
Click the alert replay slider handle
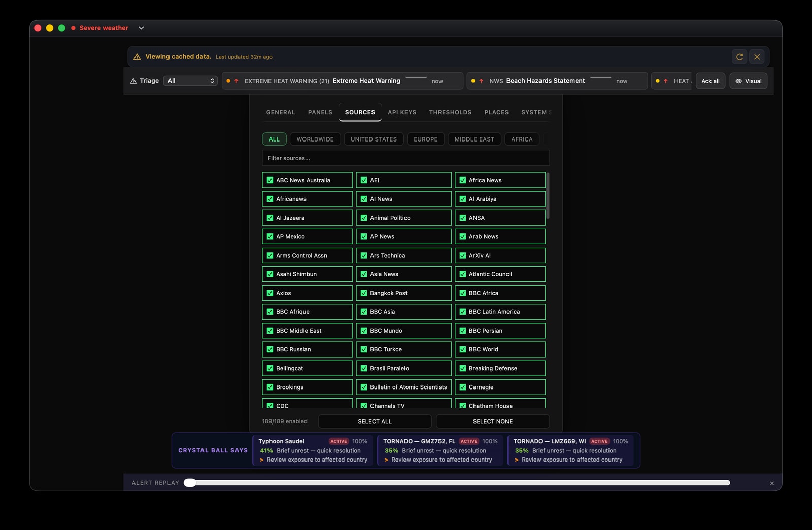click(189, 483)
